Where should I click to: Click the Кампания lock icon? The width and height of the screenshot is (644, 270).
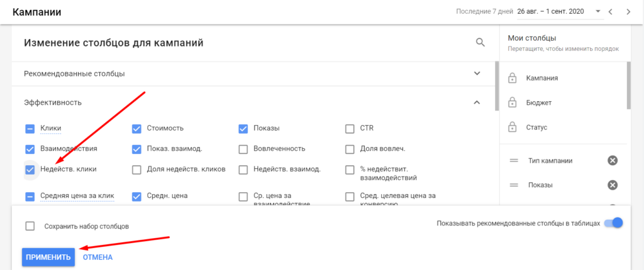(x=512, y=78)
